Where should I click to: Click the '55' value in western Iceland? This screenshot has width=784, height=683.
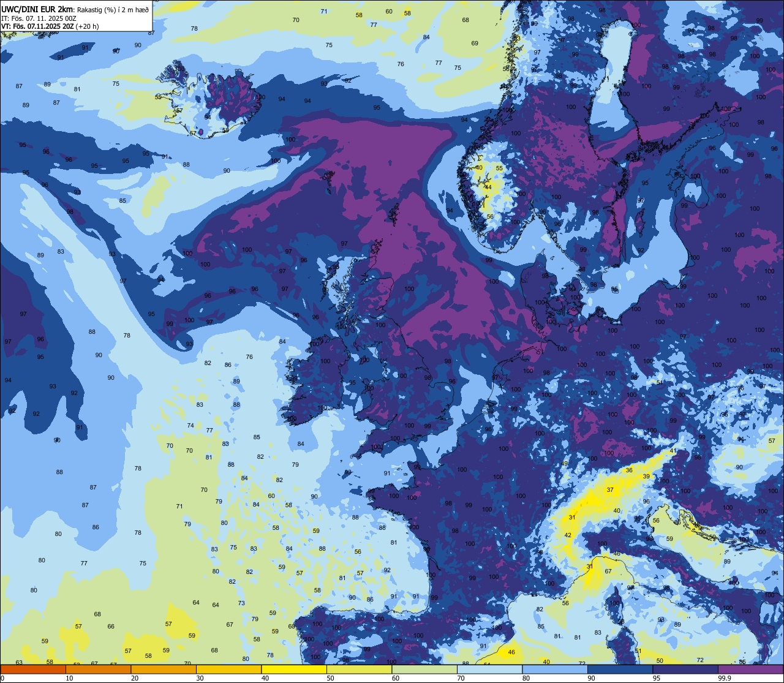click(158, 97)
